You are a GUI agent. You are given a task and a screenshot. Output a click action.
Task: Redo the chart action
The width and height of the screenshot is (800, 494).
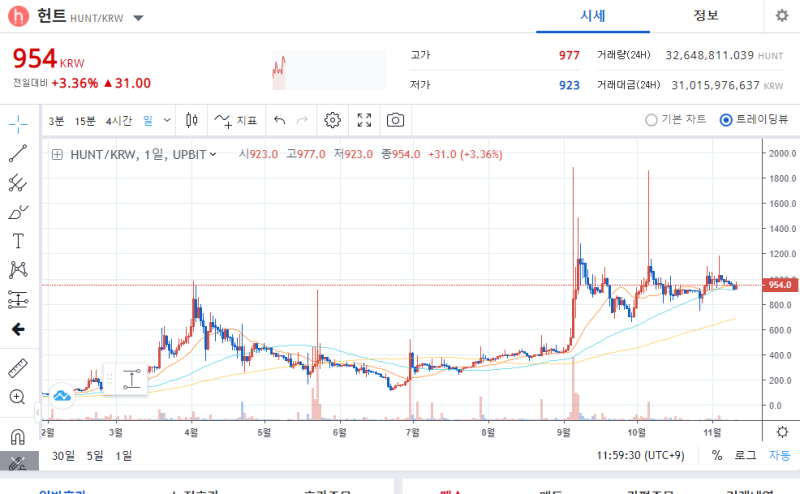[303, 120]
